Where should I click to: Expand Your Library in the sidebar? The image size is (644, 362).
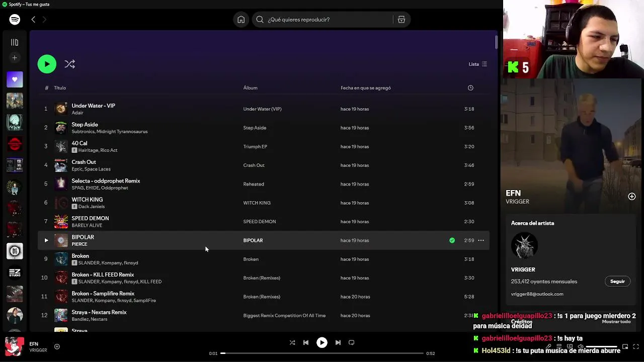(15, 43)
